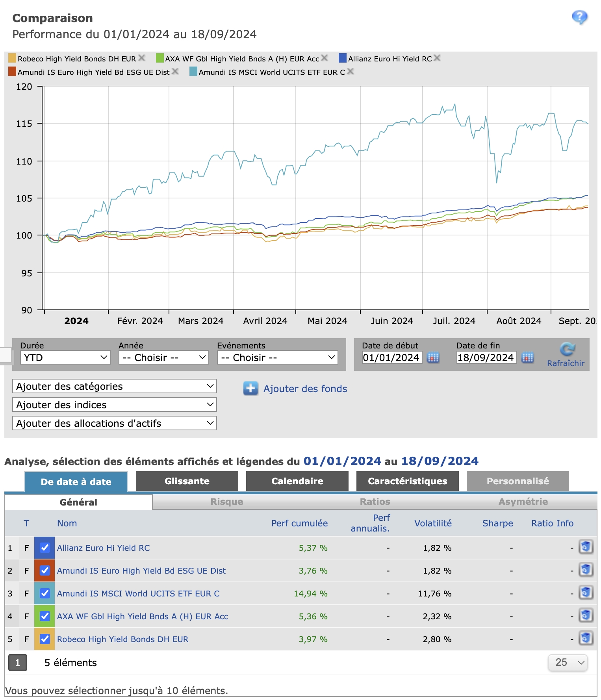This screenshot has height=700, width=601.
Task: Remove Allianz Euro Hi Yield RC legend entry
Action: coord(437,58)
